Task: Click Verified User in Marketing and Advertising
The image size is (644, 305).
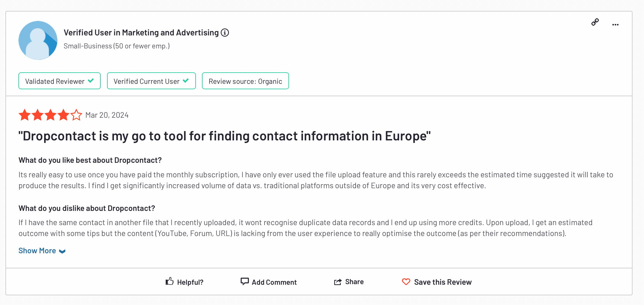Action: (141, 32)
